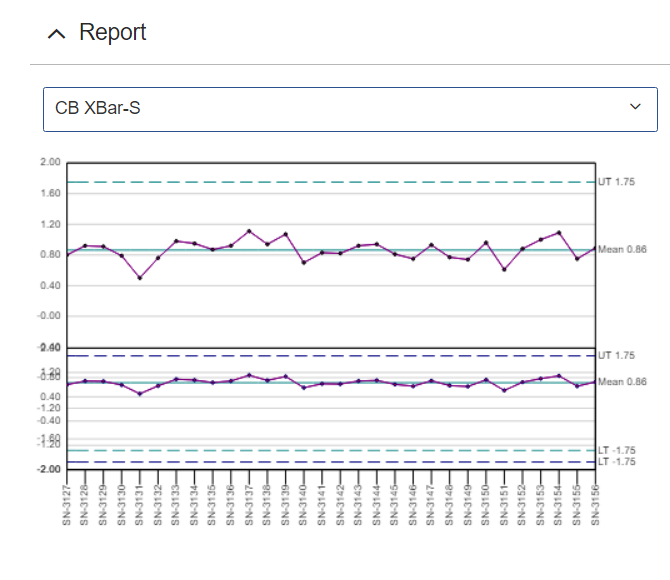Click the UT 1.75 label of lower chart

(x=617, y=356)
